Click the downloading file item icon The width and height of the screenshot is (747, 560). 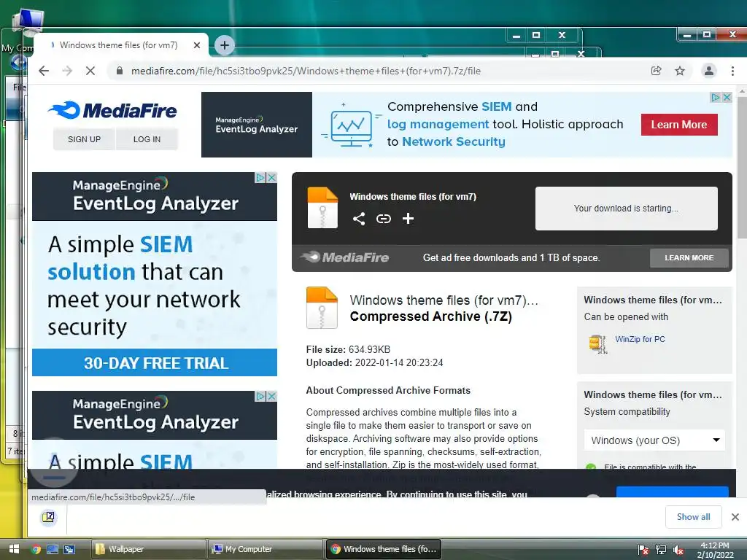tap(48, 517)
